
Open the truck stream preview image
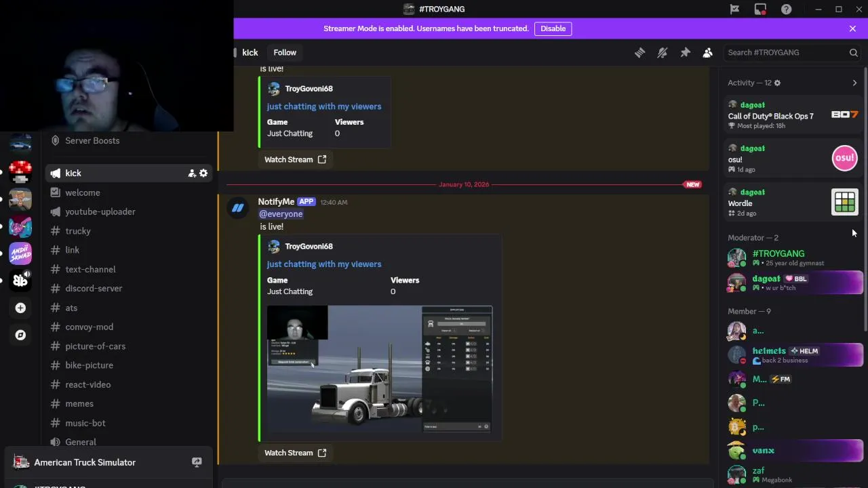click(x=380, y=369)
